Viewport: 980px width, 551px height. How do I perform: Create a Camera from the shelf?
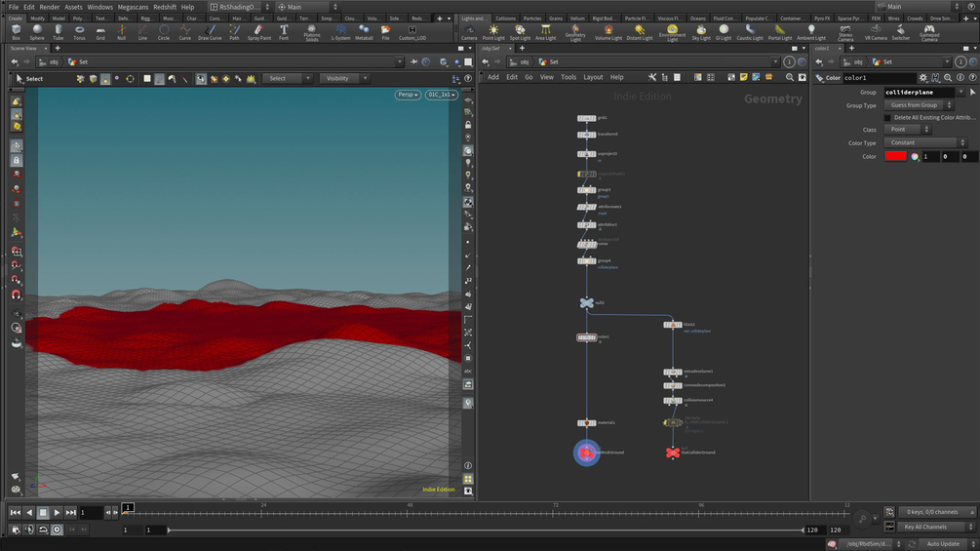pos(469,32)
